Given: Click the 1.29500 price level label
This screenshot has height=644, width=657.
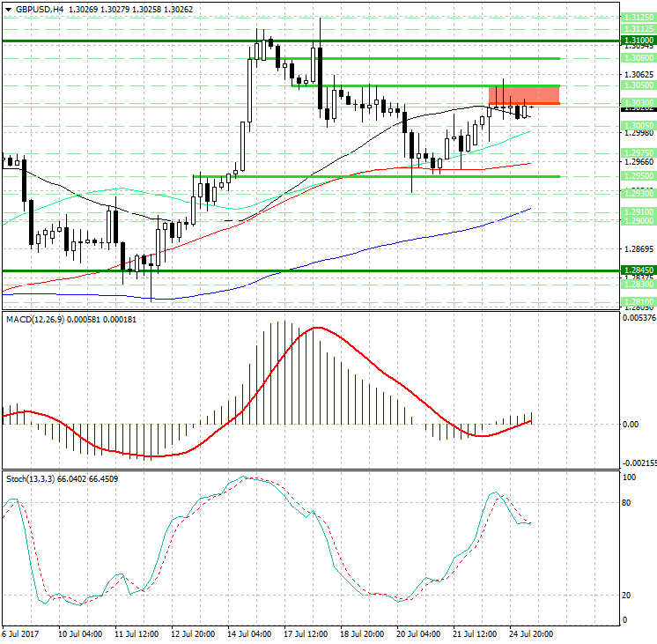Looking at the screenshot, I should tap(637, 176).
